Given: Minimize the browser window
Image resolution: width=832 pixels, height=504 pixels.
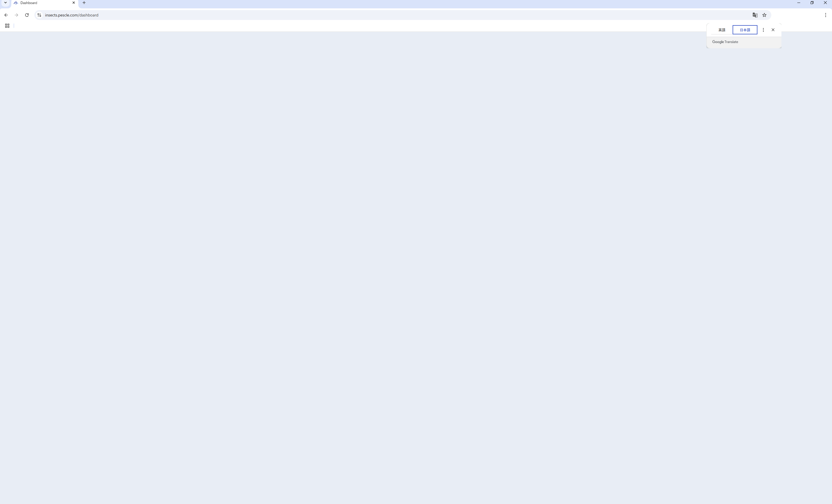Looking at the screenshot, I should [x=798, y=3].
